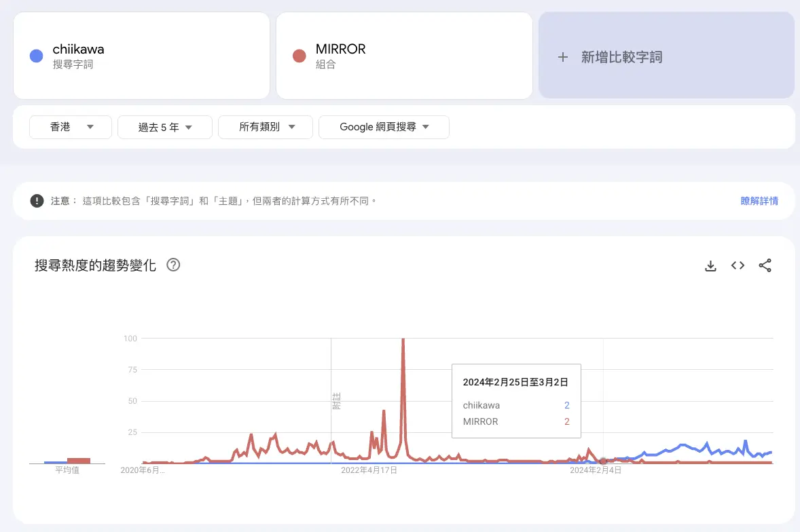Open the 瞭解詳情 link
The image size is (800, 532).
pos(759,201)
